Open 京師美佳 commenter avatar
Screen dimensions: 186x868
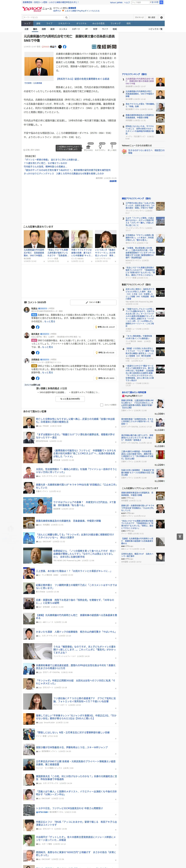(x=26, y=361)
